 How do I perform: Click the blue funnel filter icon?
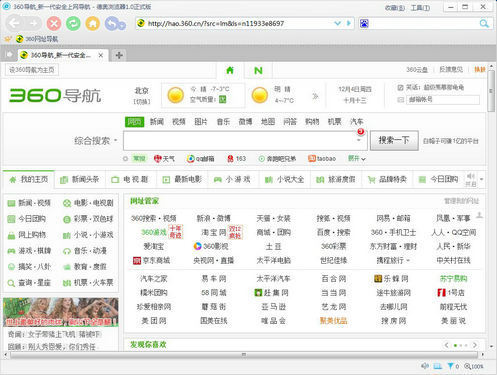coord(451,366)
